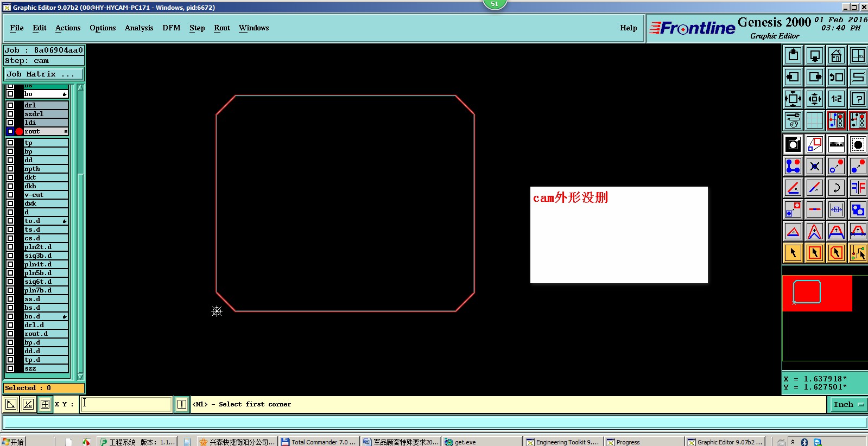Open the Inch units dropdown
This screenshot has width=868, height=446.
848,405
